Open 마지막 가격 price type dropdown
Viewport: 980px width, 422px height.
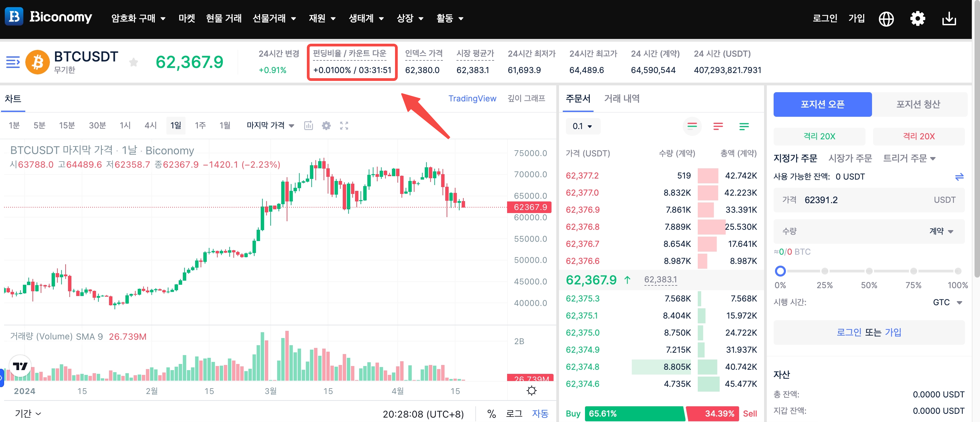(270, 125)
